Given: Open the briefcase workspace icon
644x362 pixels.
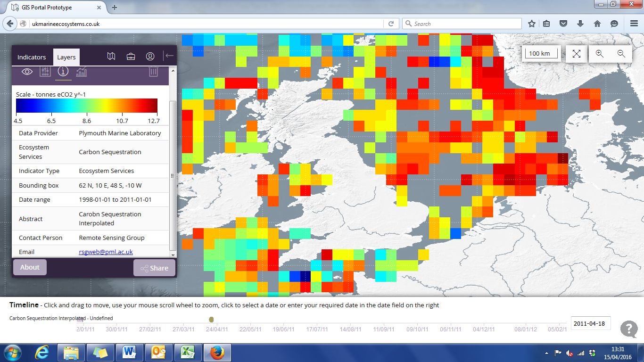Looking at the screenshot, I should [131, 56].
